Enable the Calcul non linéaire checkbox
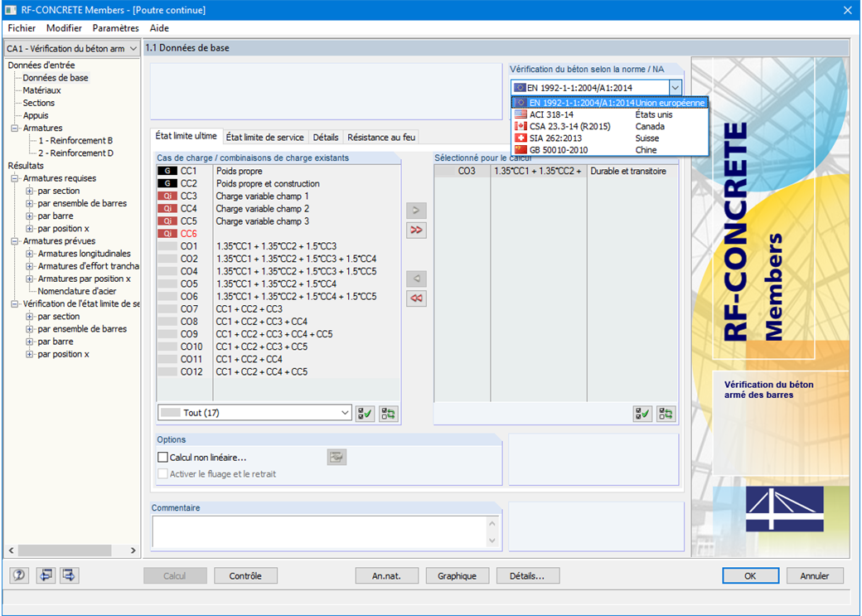 click(x=162, y=457)
